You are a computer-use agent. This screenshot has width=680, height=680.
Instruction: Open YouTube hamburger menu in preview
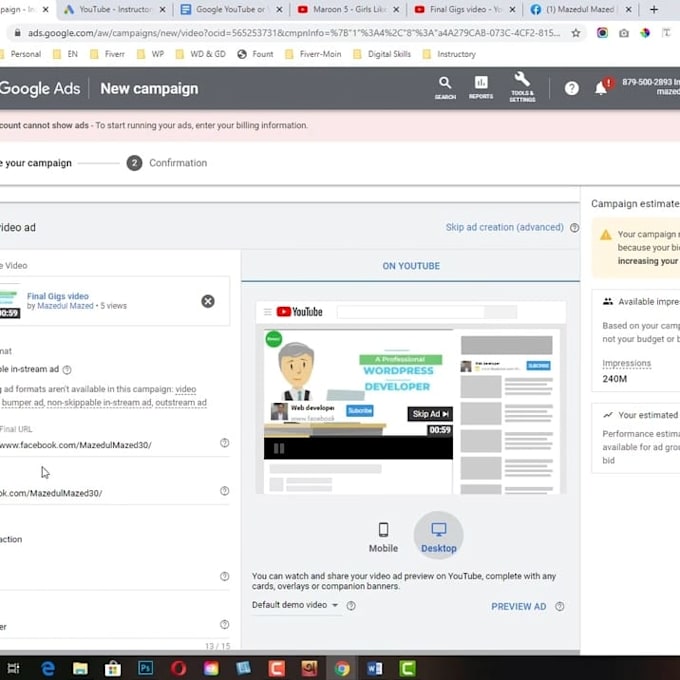click(x=268, y=312)
